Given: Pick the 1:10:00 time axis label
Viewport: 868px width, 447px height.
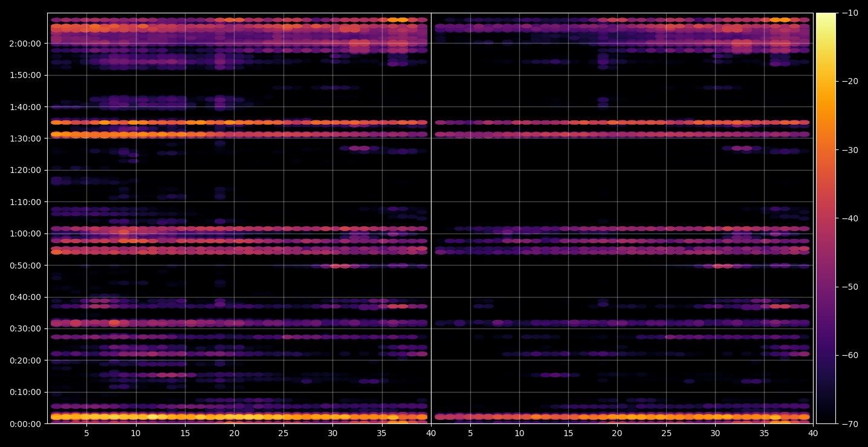Looking at the screenshot, I should coord(25,201).
